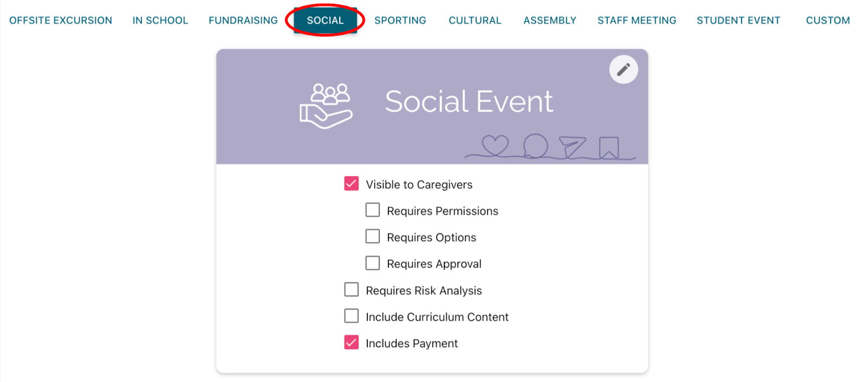Click the bookmark doodle icon

609,147
